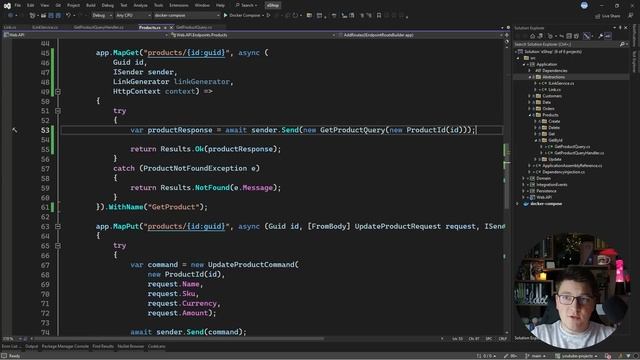Open Live Share from the top right
640x360 pixels.
pyautogui.click(x=608, y=16)
